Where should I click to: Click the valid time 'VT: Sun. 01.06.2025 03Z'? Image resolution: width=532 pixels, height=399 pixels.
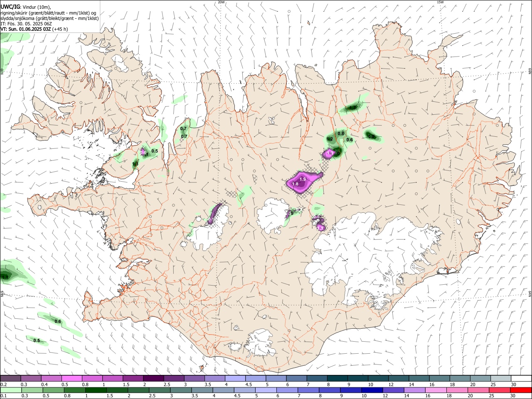(x=25, y=29)
